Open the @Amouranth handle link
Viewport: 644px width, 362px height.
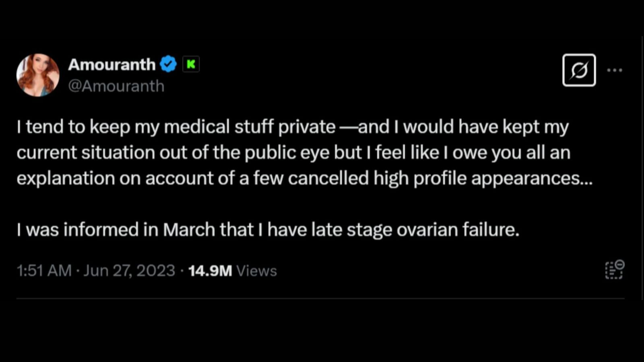(x=116, y=86)
